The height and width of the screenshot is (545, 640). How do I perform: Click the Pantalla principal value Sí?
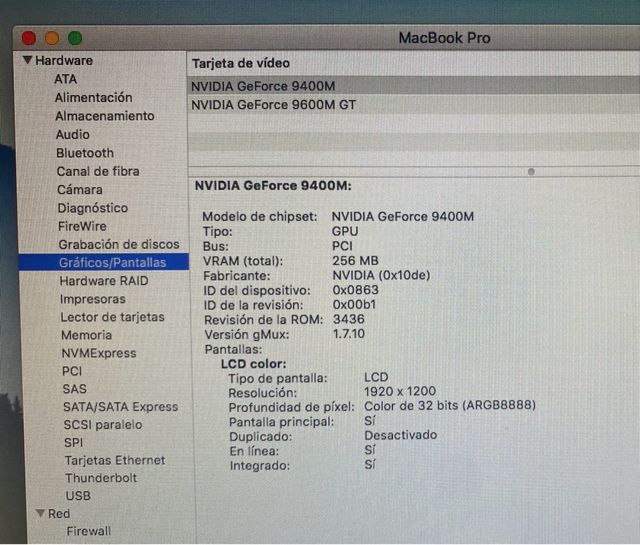(370, 420)
